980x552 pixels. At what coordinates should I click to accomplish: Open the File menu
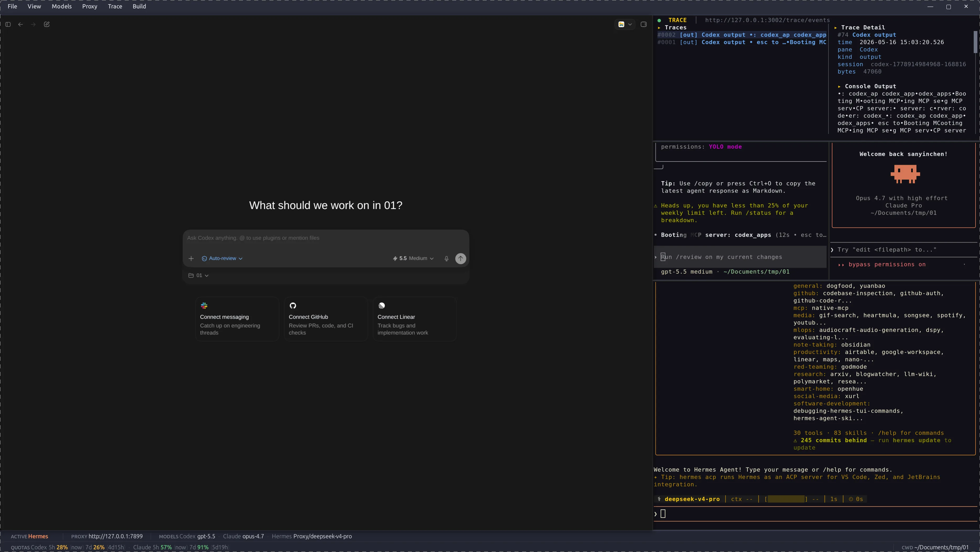pyautogui.click(x=12, y=7)
